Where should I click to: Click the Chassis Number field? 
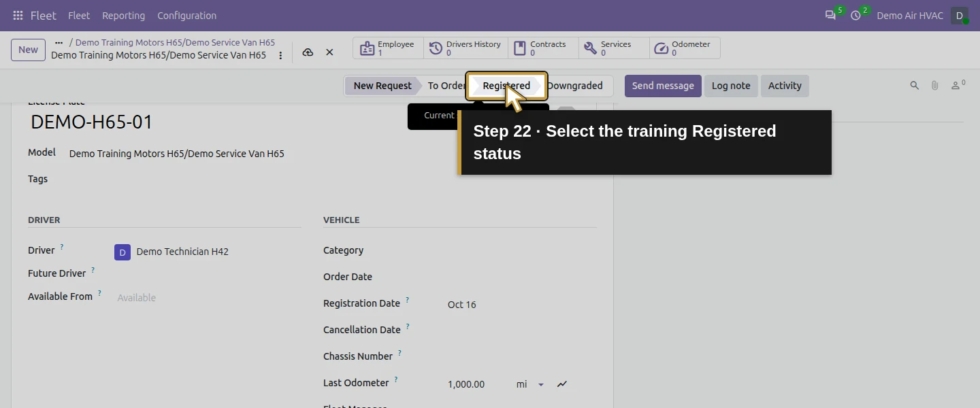[x=521, y=356]
